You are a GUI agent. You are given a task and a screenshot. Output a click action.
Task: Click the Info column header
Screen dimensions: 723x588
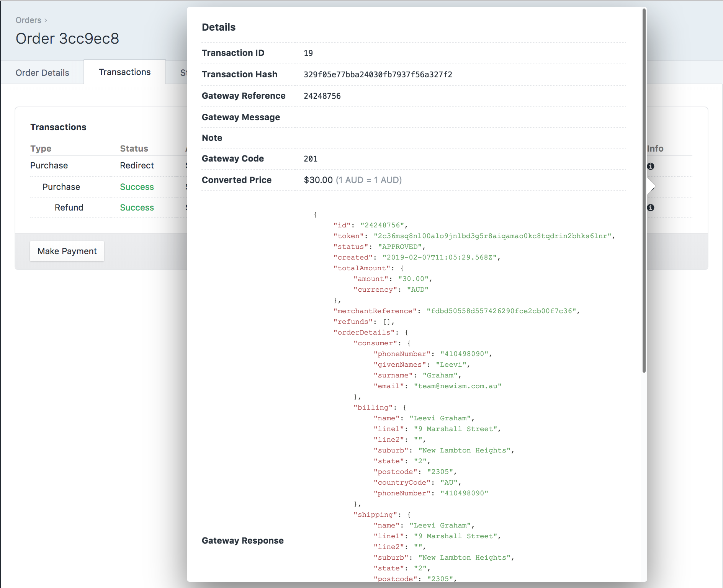click(655, 149)
